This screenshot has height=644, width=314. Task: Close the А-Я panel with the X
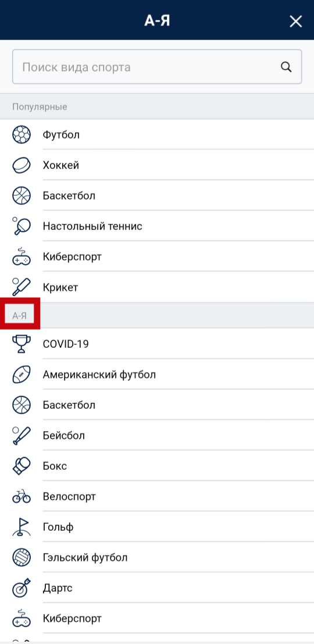point(296,21)
